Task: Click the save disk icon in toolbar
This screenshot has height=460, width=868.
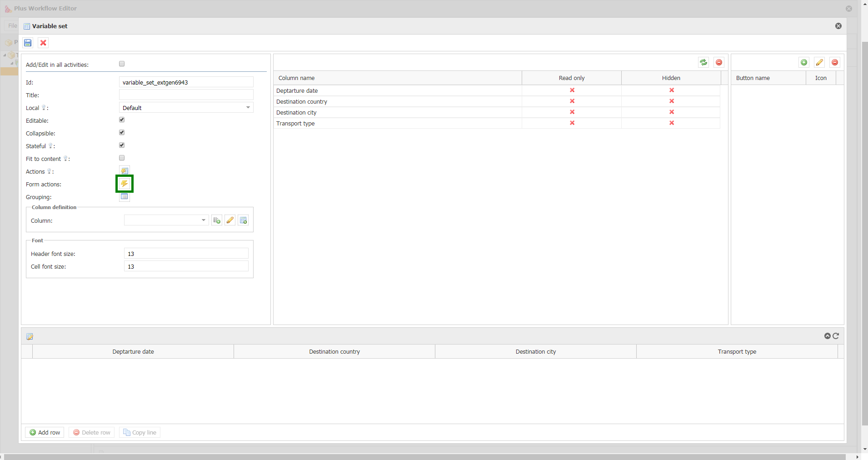Action: coord(28,43)
